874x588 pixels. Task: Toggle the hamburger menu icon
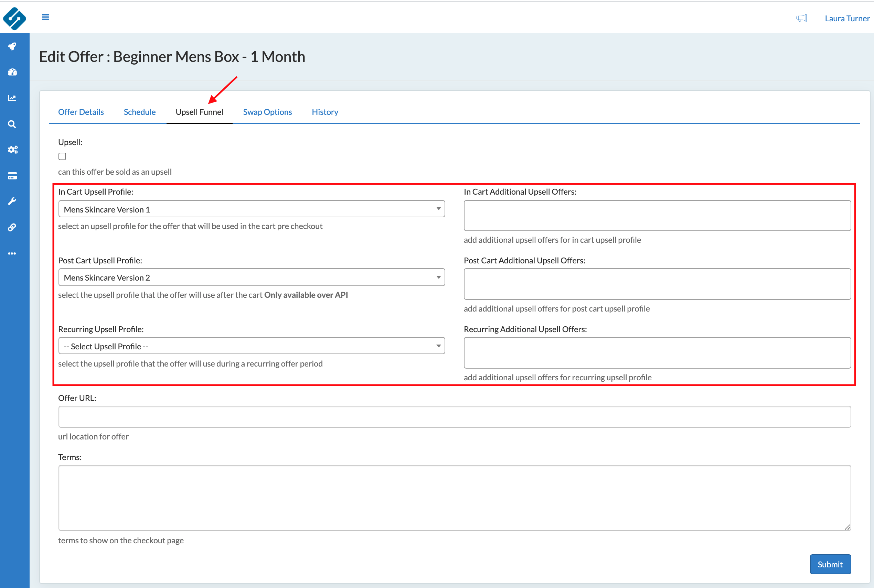(45, 17)
